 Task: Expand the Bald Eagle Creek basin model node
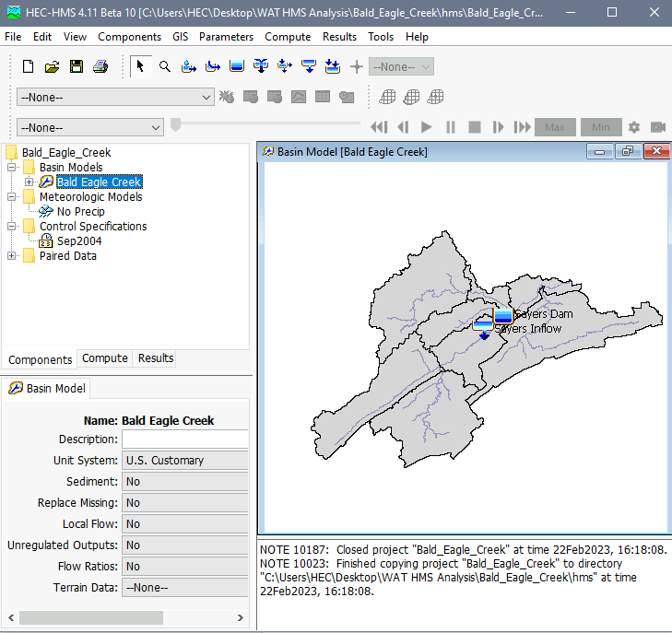click(29, 182)
